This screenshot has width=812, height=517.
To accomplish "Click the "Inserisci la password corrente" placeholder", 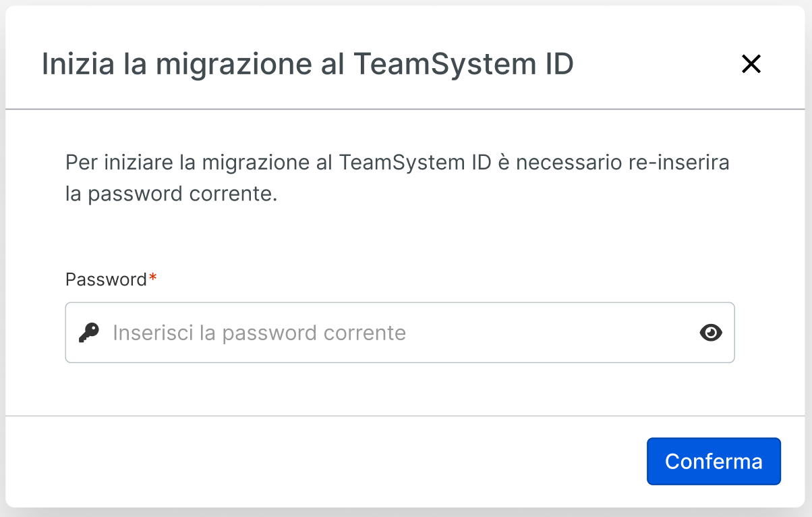I will pos(259,333).
